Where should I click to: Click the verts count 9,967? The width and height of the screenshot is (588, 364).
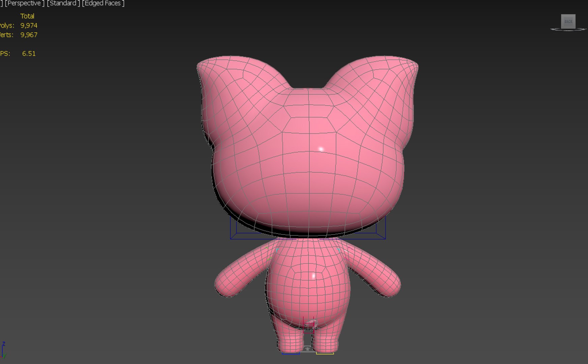29,35
